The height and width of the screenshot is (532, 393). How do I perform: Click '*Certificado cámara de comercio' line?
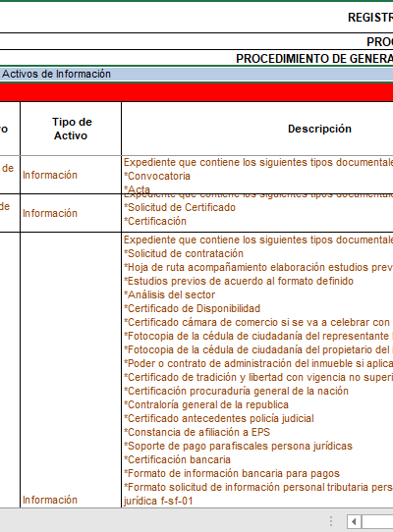point(256,322)
